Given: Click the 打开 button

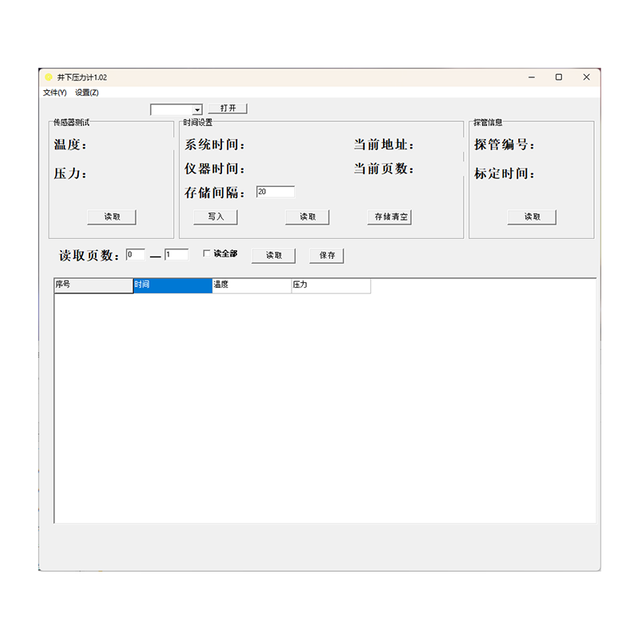Looking at the screenshot, I should point(228,108).
